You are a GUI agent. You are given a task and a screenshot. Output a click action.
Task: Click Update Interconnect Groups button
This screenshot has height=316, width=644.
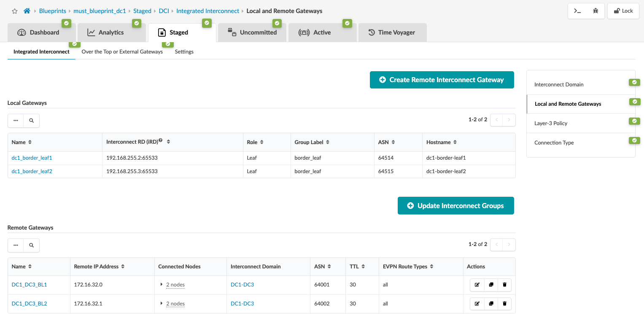pos(455,206)
